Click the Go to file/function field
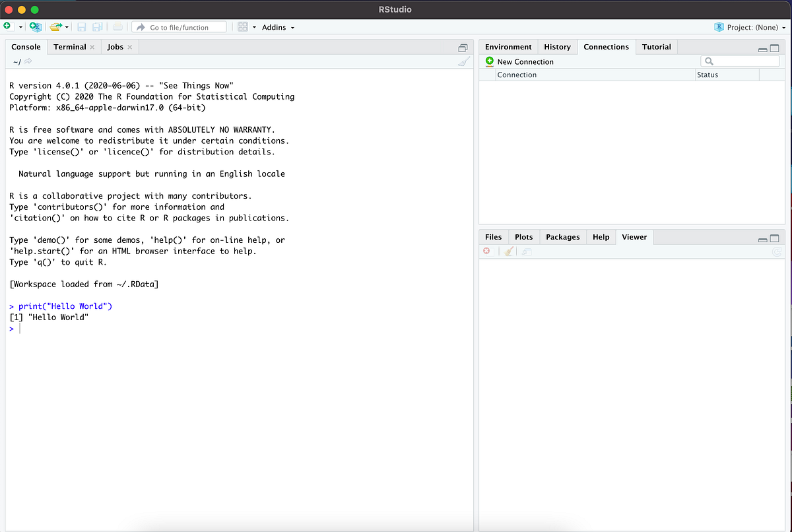This screenshot has width=792, height=532. point(178,27)
